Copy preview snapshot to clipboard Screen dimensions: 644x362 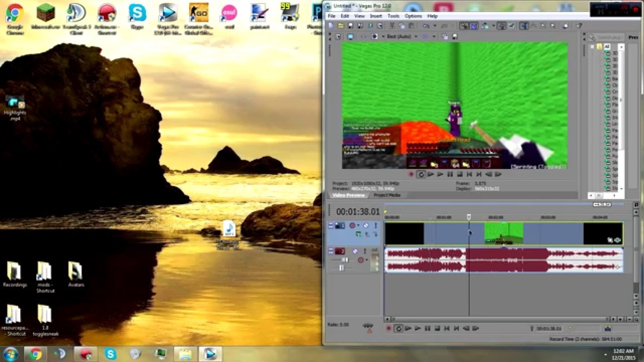(x=446, y=37)
